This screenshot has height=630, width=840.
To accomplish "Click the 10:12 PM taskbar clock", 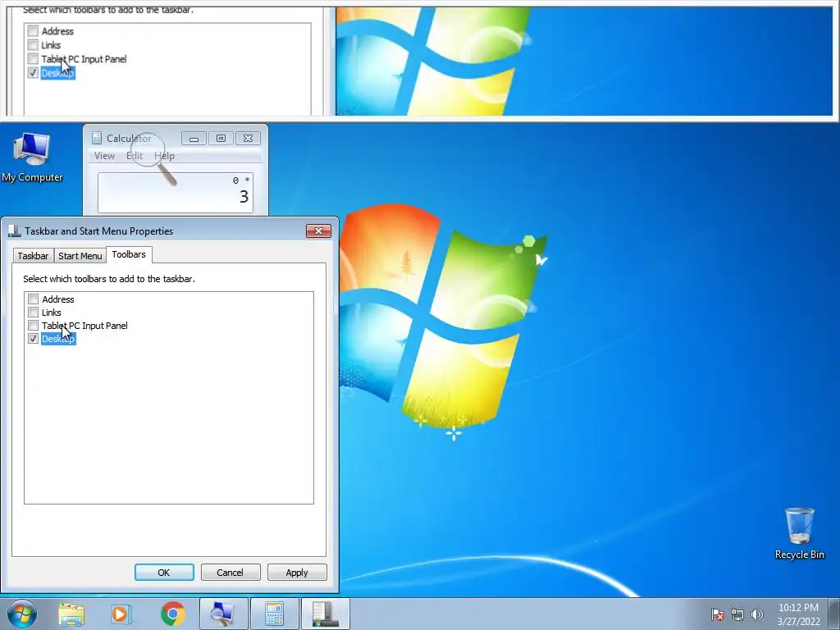I will (798, 608).
